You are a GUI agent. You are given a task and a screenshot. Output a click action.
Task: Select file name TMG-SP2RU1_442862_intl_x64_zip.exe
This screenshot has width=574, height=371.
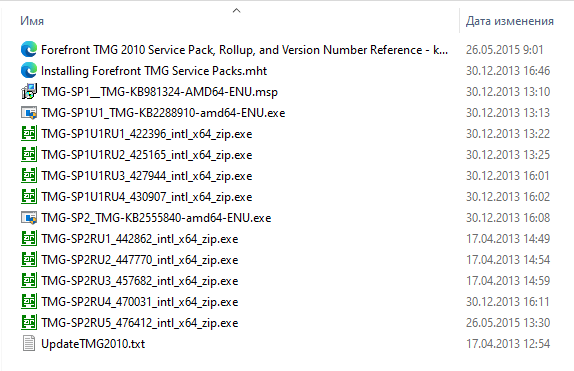point(139,239)
